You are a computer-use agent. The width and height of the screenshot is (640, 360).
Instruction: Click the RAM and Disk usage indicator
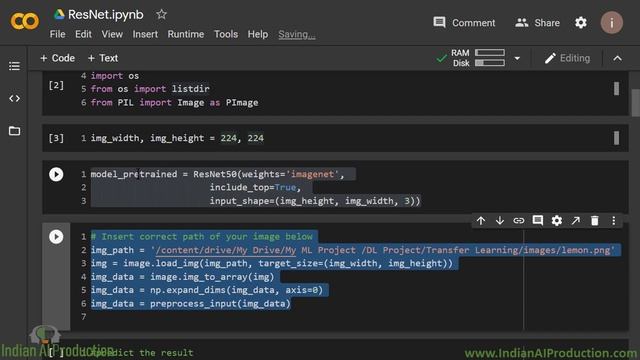478,58
